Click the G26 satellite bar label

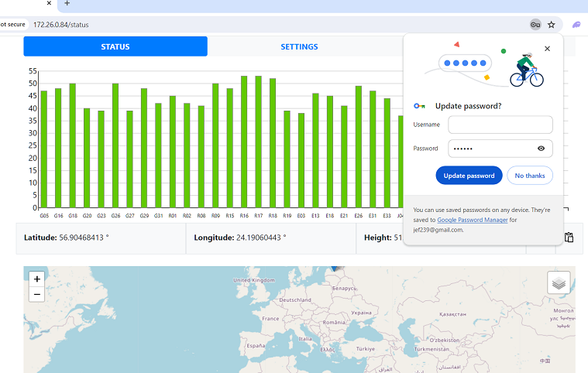pyautogui.click(x=115, y=216)
